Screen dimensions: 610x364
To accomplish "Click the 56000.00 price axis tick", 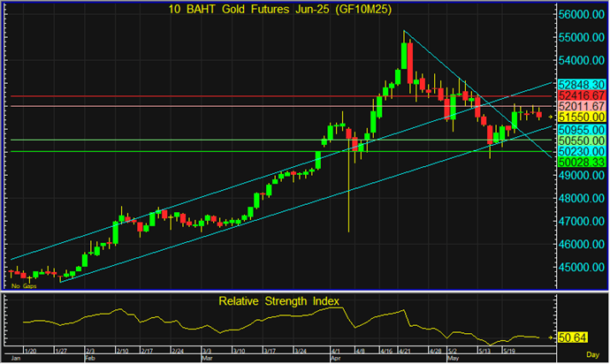I will [x=581, y=15].
